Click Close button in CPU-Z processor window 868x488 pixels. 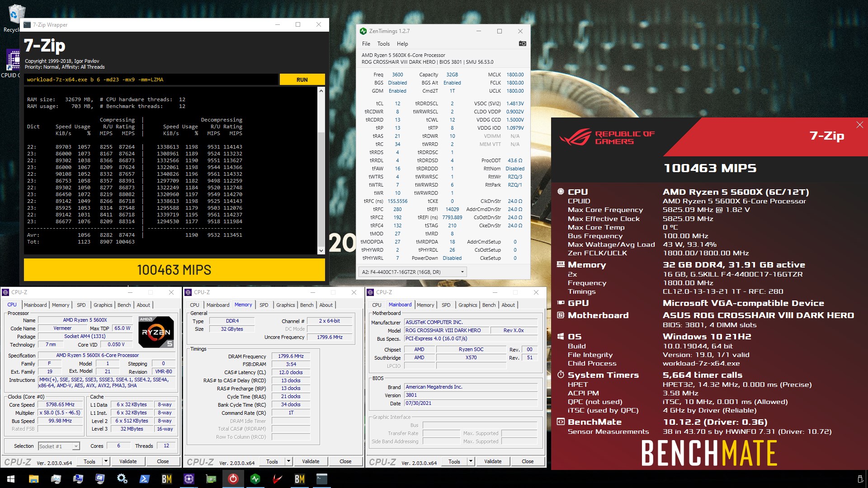click(163, 461)
